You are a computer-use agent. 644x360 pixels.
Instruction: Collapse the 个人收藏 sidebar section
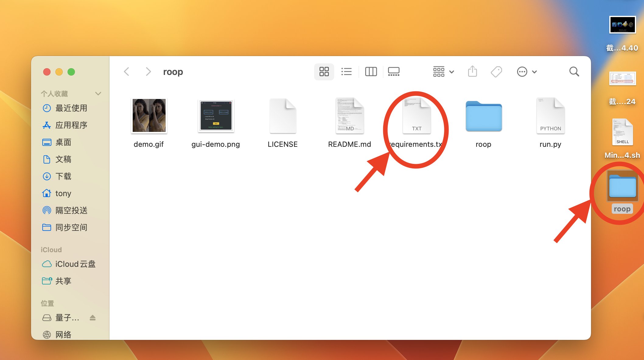click(x=98, y=94)
